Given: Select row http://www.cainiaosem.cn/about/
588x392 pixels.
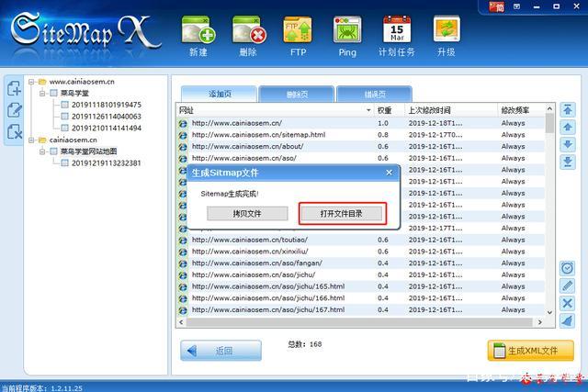Looking at the screenshot, I should [x=361, y=147].
